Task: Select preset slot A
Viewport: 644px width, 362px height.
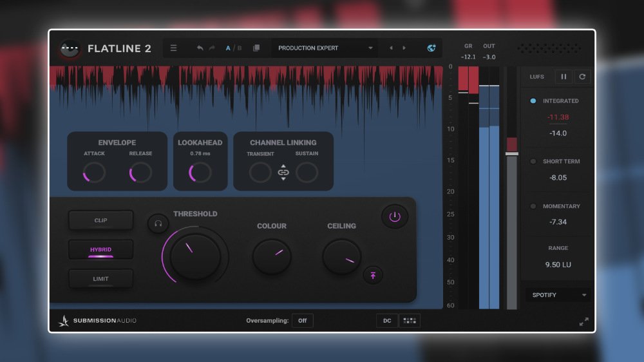Action: [228, 48]
